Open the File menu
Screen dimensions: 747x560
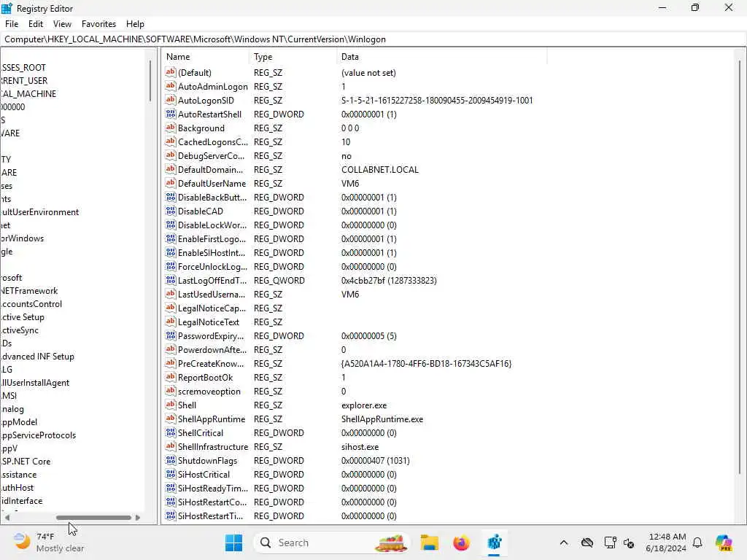click(12, 24)
